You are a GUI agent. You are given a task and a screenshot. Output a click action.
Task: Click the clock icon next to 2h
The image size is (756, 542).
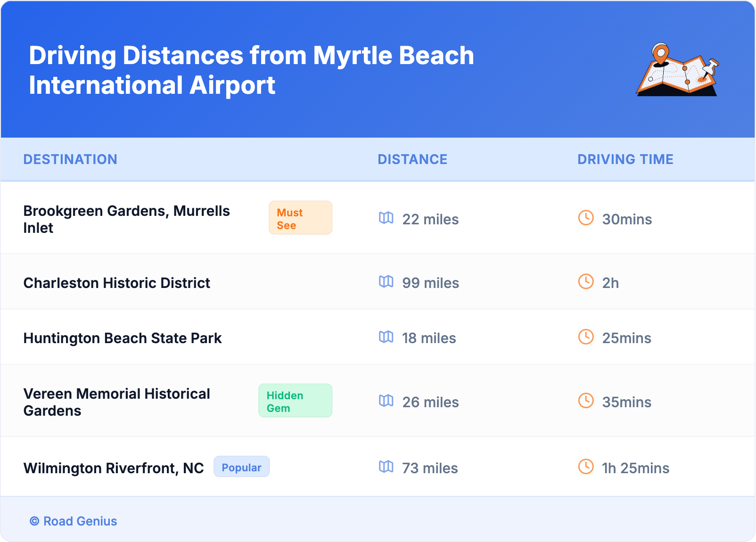pyautogui.click(x=586, y=281)
